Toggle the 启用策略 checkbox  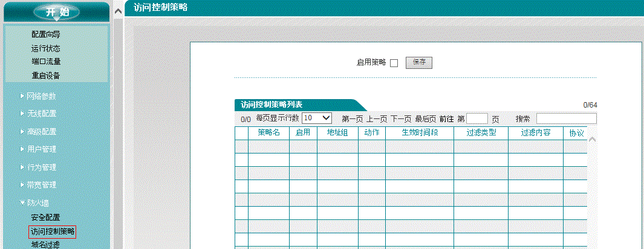coord(394,63)
